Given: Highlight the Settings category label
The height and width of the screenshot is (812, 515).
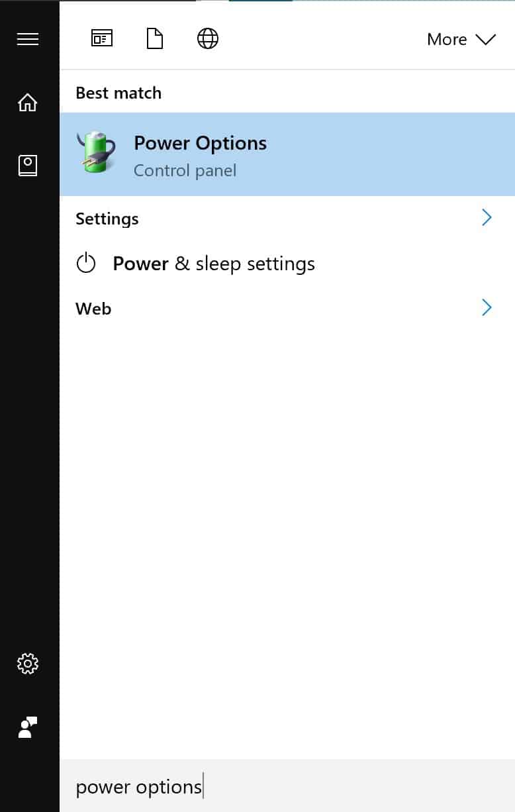Looking at the screenshot, I should pyautogui.click(x=107, y=219).
